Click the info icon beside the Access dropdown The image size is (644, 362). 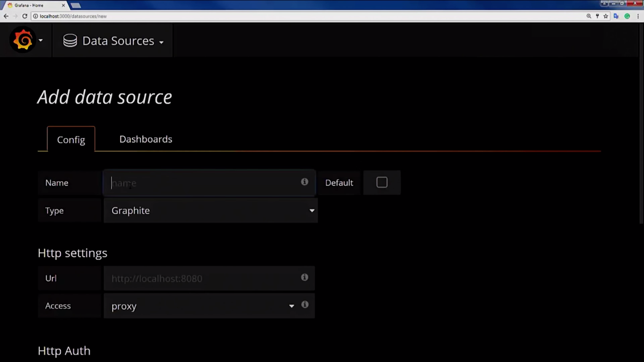coord(305,304)
